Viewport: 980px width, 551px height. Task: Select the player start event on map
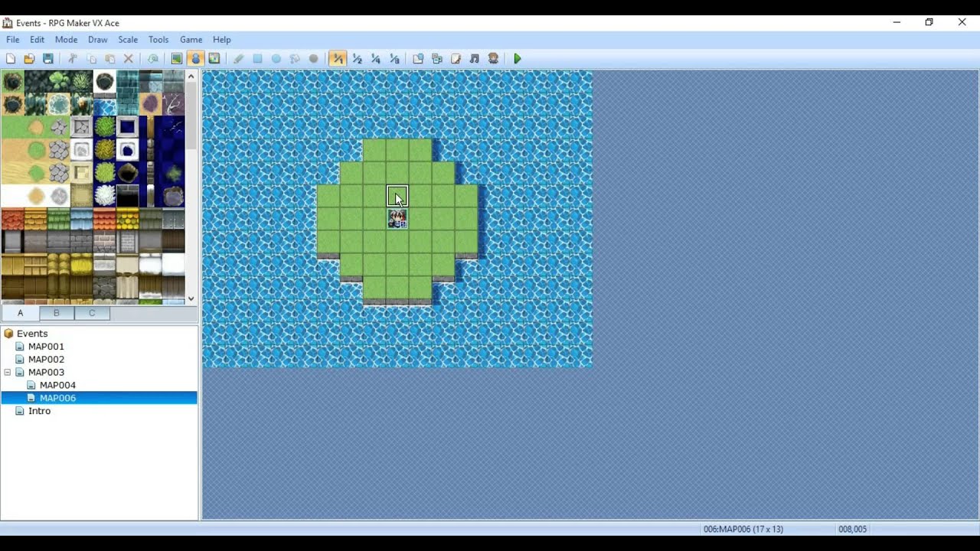[397, 220]
